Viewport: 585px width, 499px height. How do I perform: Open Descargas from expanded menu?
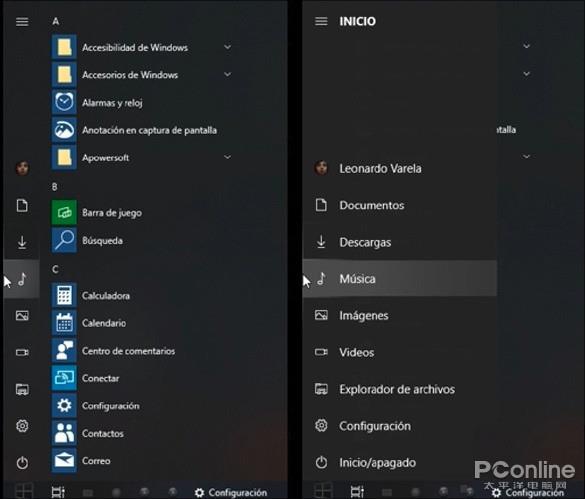pyautogui.click(x=400, y=242)
